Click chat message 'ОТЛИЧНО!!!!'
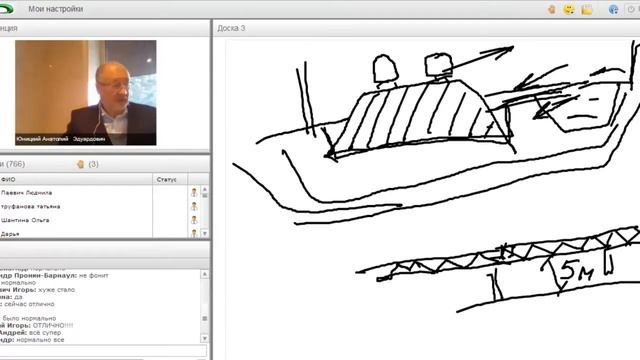This screenshot has height=360, width=640. point(53,326)
